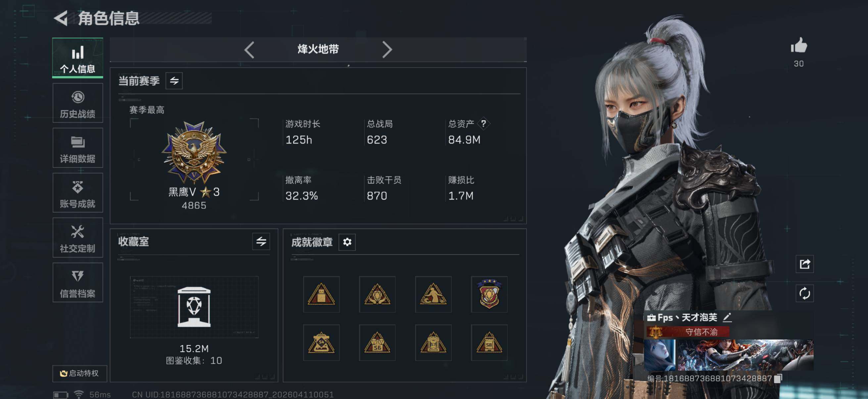
Task: Refresh the character model with the rotate icon
Action: (805, 293)
